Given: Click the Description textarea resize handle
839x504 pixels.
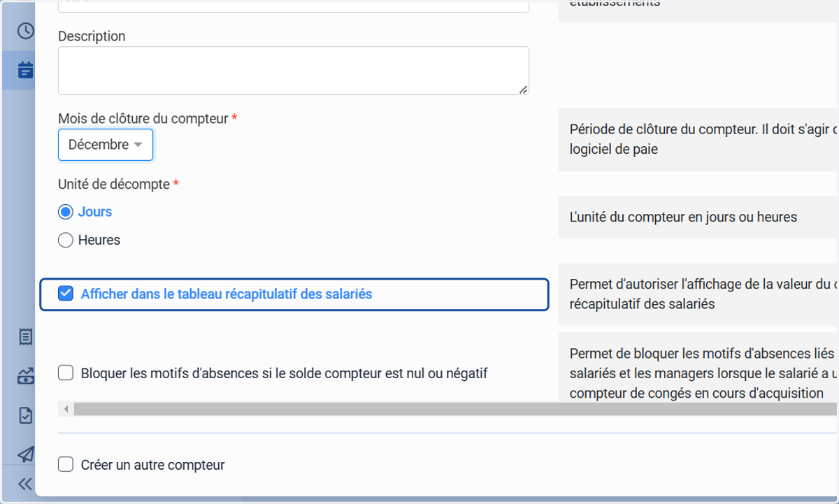Looking at the screenshot, I should point(524,89).
